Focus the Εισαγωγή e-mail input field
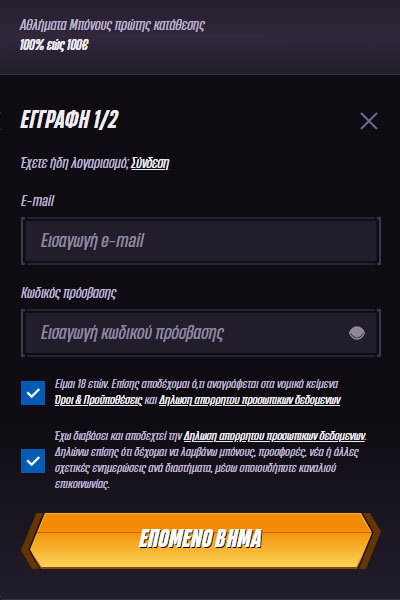The image size is (400, 600). tap(201, 241)
